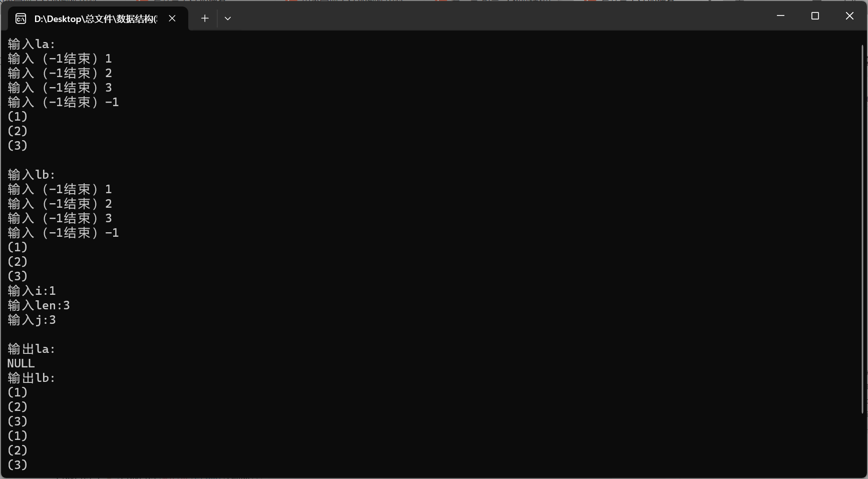This screenshot has width=868, height=479.
Task: Click the last '(3)' output line
Action: (18, 465)
